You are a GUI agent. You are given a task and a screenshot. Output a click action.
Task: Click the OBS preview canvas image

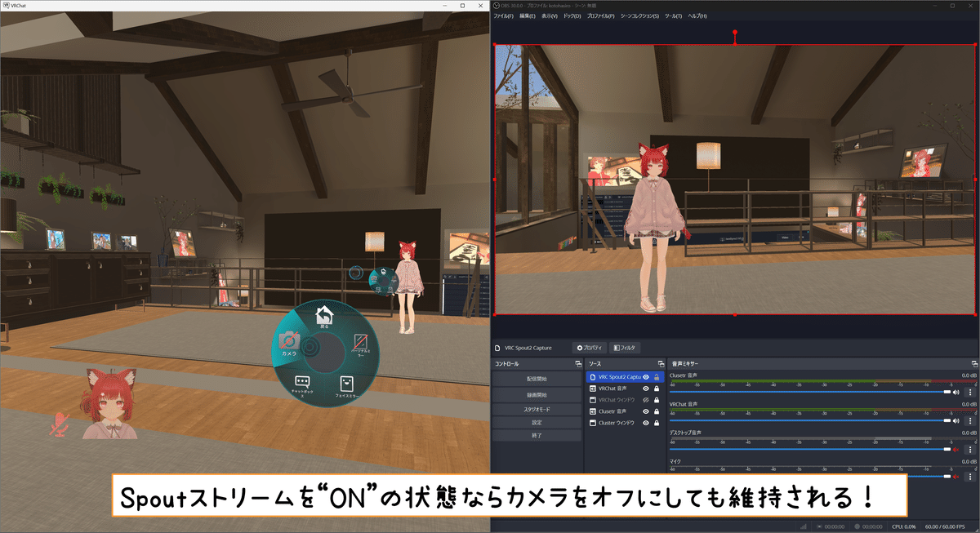pyautogui.click(x=735, y=180)
